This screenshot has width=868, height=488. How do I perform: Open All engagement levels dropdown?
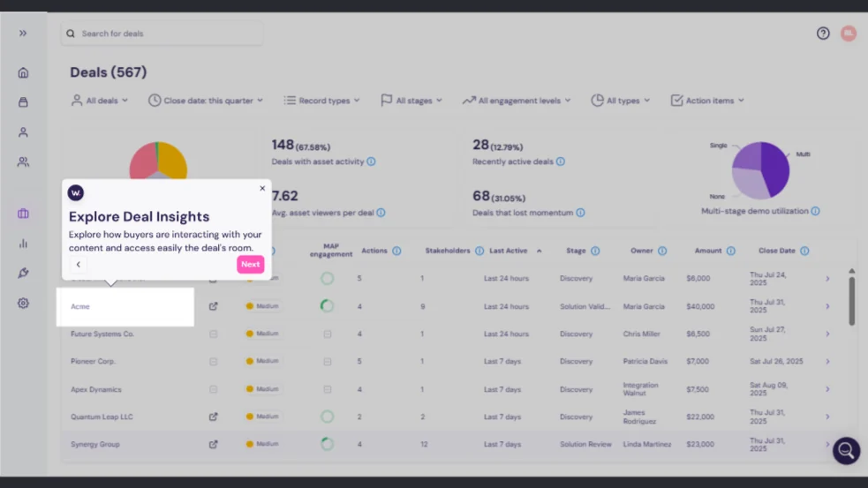(517, 100)
